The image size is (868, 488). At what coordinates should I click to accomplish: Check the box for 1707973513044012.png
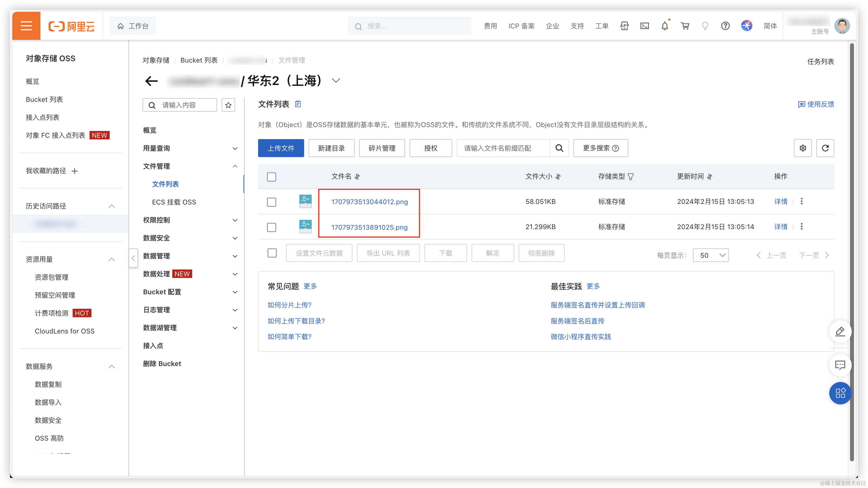pyautogui.click(x=271, y=202)
